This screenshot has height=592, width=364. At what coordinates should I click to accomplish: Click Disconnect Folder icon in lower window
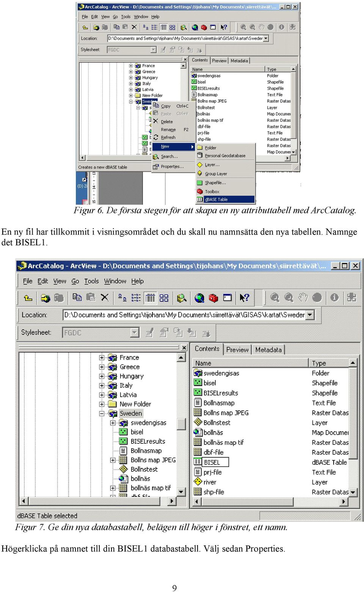click(x=59, y=298)
